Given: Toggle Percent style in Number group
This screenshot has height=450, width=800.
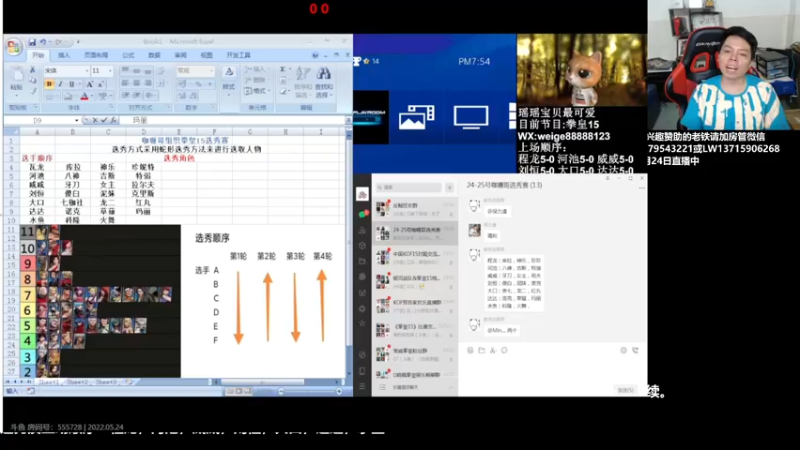Looking at the screenshot, I should click(x=198, y=84).
